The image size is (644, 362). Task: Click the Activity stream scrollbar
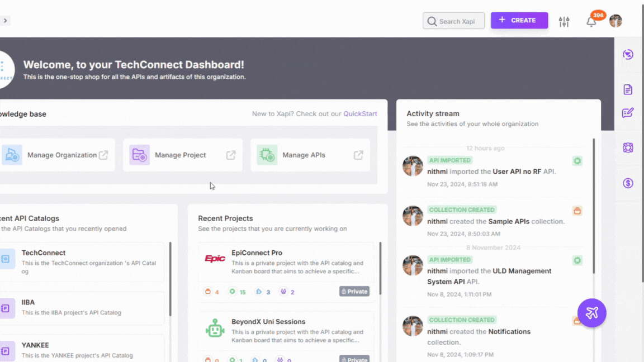click(594, 206)
